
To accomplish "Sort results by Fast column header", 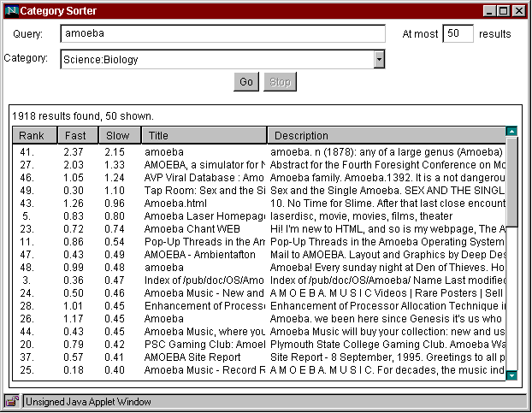I will click(x=75, y=135).
